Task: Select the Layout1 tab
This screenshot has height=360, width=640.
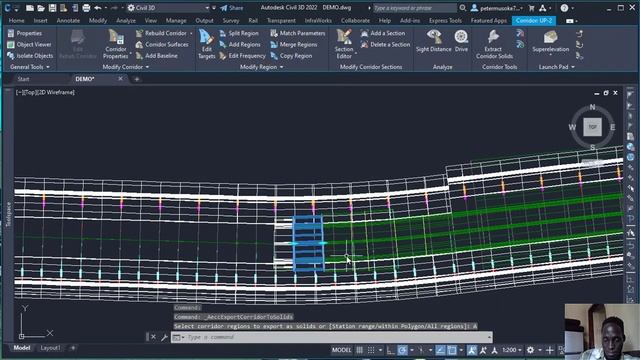Action: pos(50,348)
